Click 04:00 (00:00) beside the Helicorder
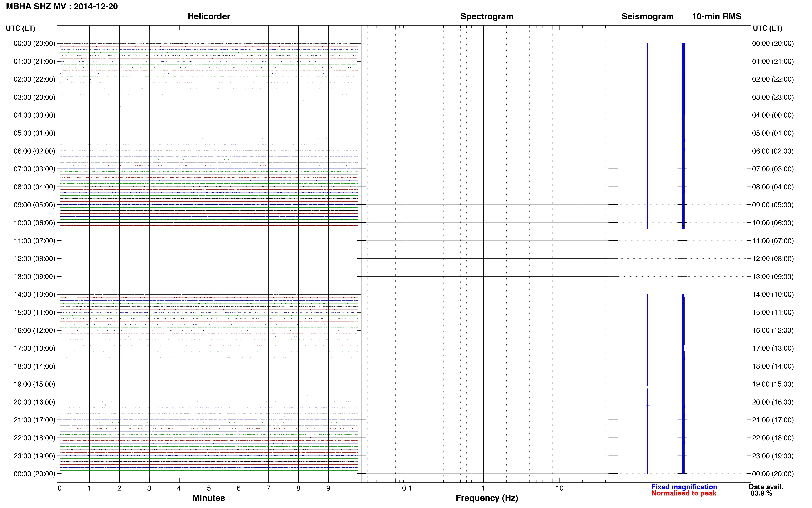 34,115
